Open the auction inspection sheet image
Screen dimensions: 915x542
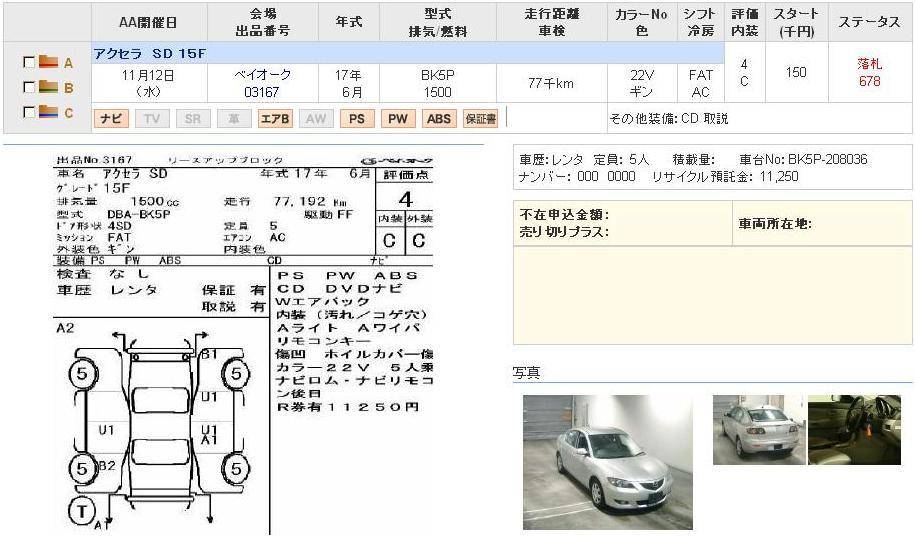point(245,344)
